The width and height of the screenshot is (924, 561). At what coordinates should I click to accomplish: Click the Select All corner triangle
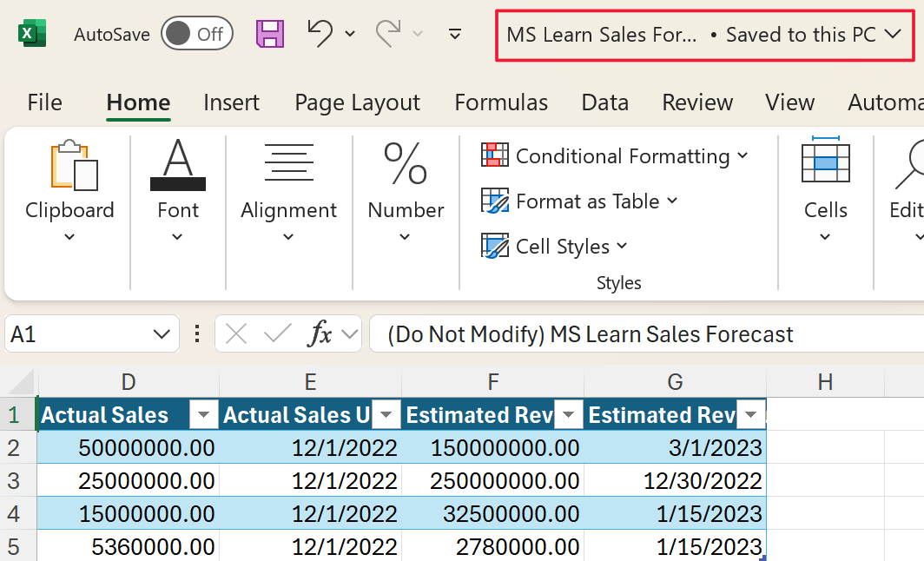(x=21, y=382)
